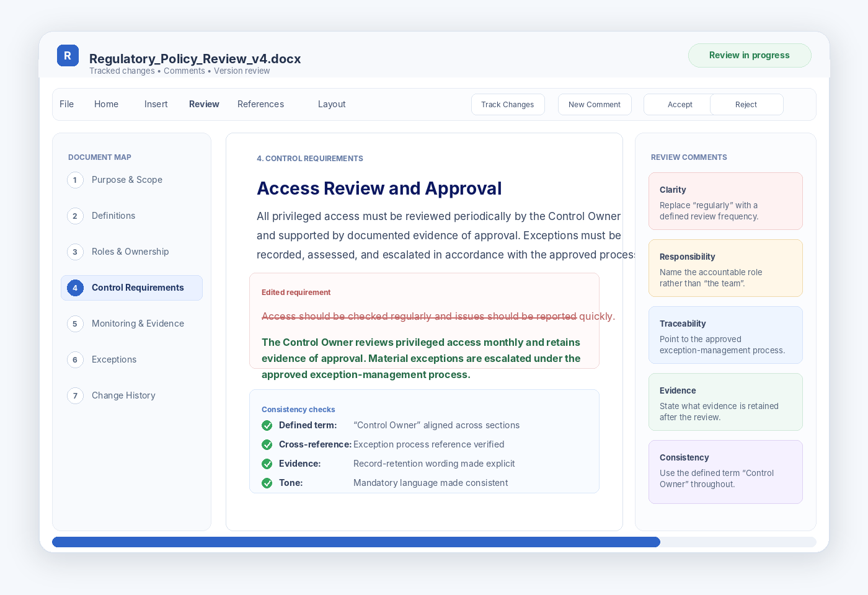Click the Access Review and Approval heading

pyautogui.click(x=379, y=188)
